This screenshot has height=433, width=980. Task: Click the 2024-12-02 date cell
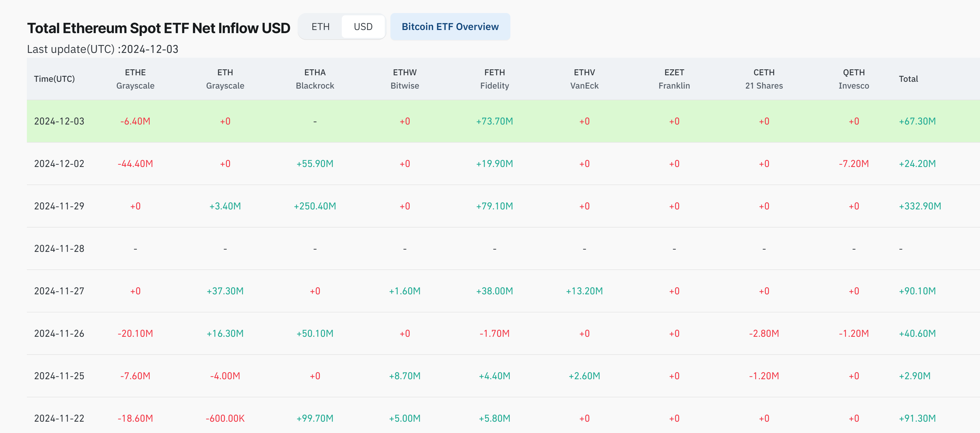[x=59, y=164]
